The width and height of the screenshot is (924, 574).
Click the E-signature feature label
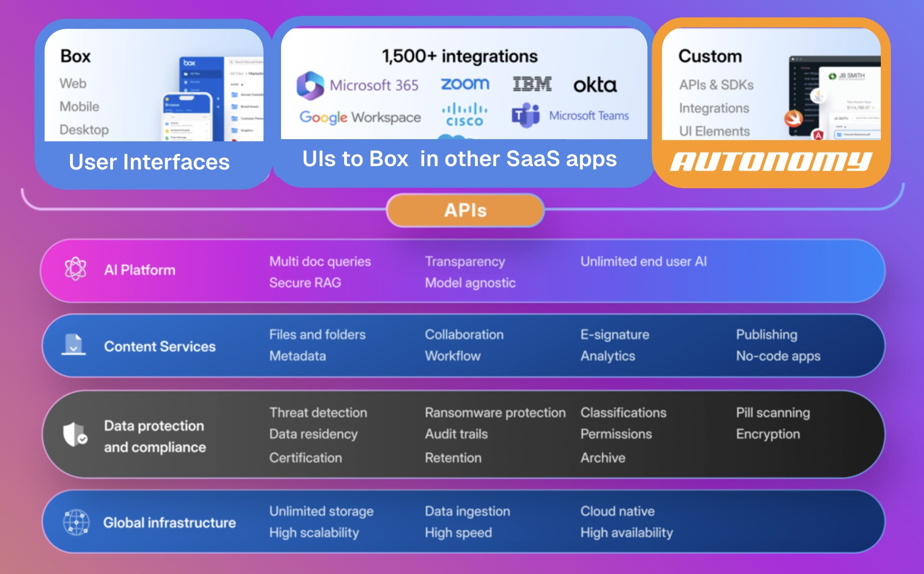tap(614, 335)
